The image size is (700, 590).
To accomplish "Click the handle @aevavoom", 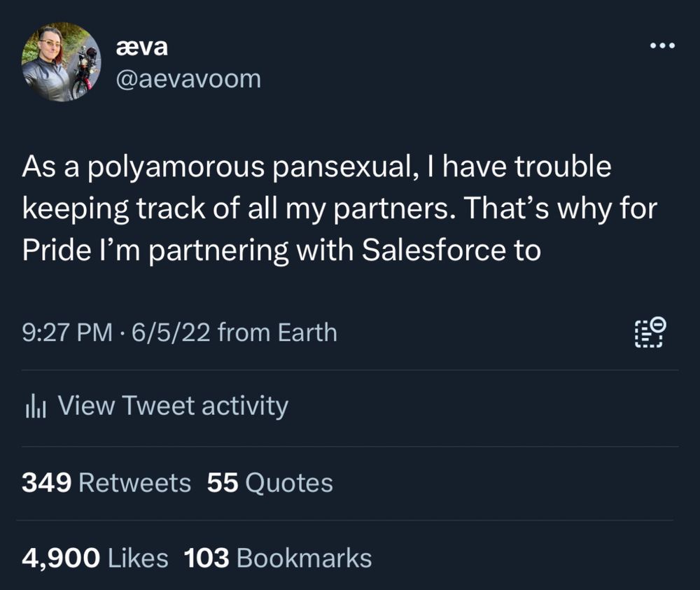I will point(190,78).
